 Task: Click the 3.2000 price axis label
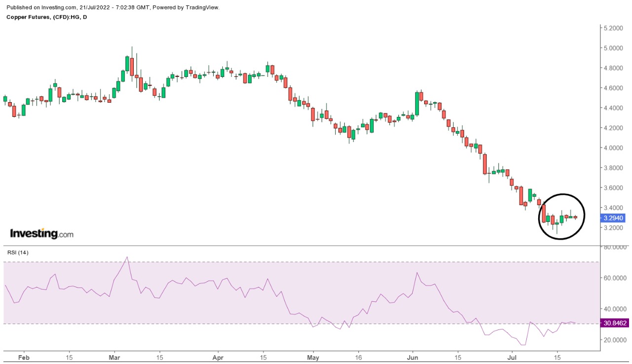[x=614, y=228]
